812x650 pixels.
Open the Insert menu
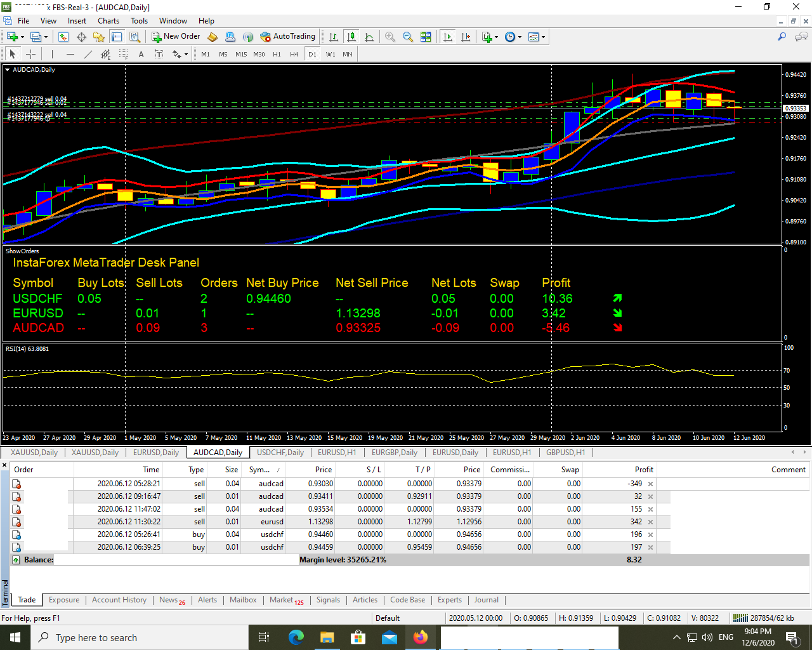click(x=77, y=21)
